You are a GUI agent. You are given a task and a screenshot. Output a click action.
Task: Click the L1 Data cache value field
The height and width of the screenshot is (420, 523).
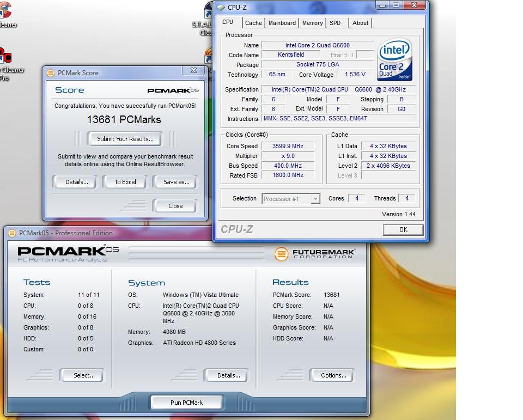pyautogui.click(x=388, y=146)
